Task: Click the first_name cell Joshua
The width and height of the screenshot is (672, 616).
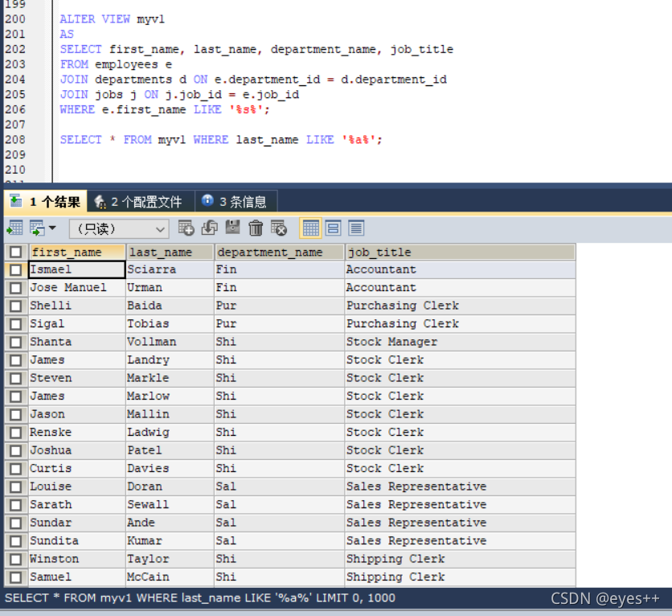Action: pyautogui.click(x=76, y=450)
